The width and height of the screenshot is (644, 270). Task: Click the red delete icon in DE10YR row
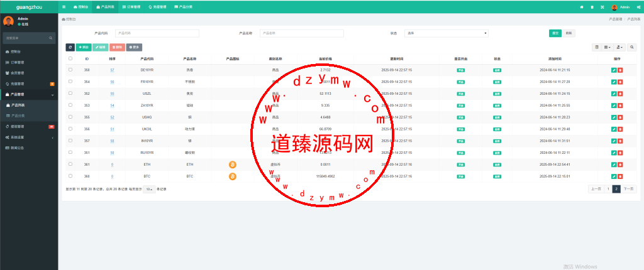click(x=620, y=70)
